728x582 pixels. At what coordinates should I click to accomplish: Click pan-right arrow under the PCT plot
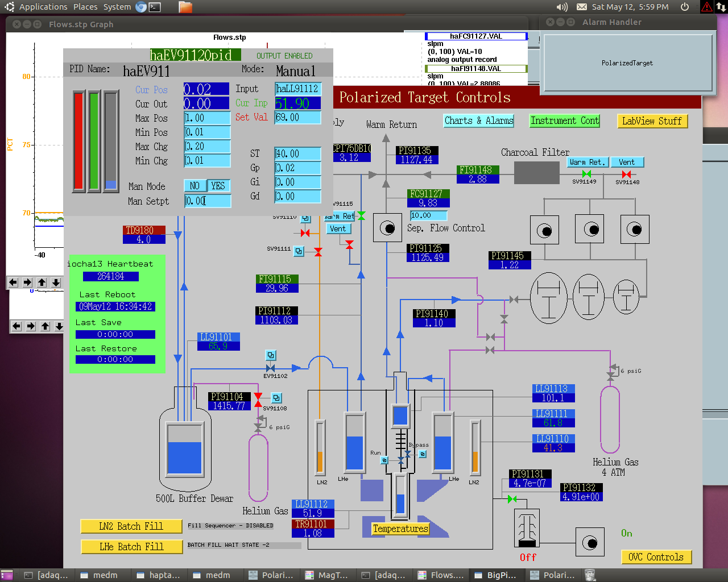pos(27,282)
